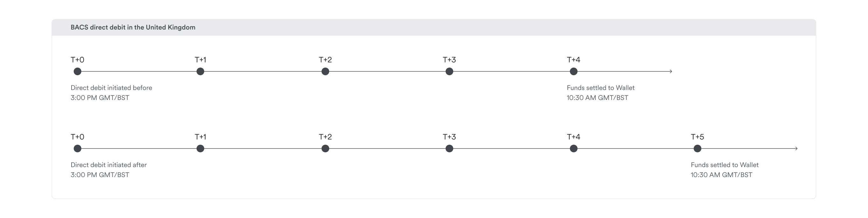Click the T+4 label above the top timeline

click(573, 60)
